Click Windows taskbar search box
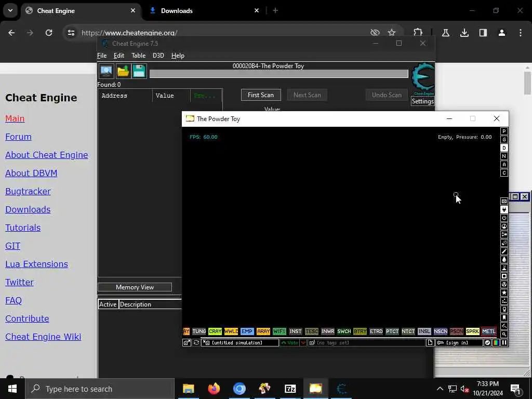Screen dimensions: 532x399 click(x=100, y=389)
